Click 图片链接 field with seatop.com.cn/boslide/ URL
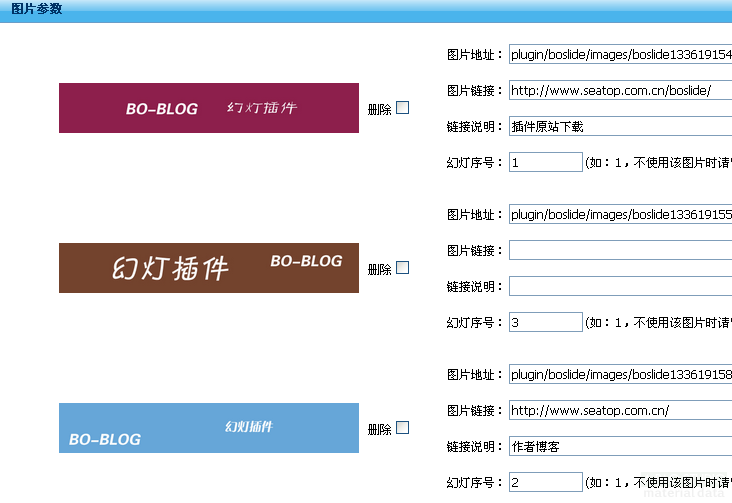The image size is (732, 503). click(620, 90)
